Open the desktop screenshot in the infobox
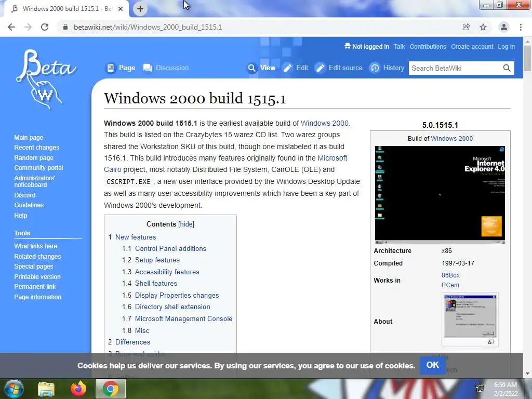Screen dimensions: 532x399 tap(440, 195)
